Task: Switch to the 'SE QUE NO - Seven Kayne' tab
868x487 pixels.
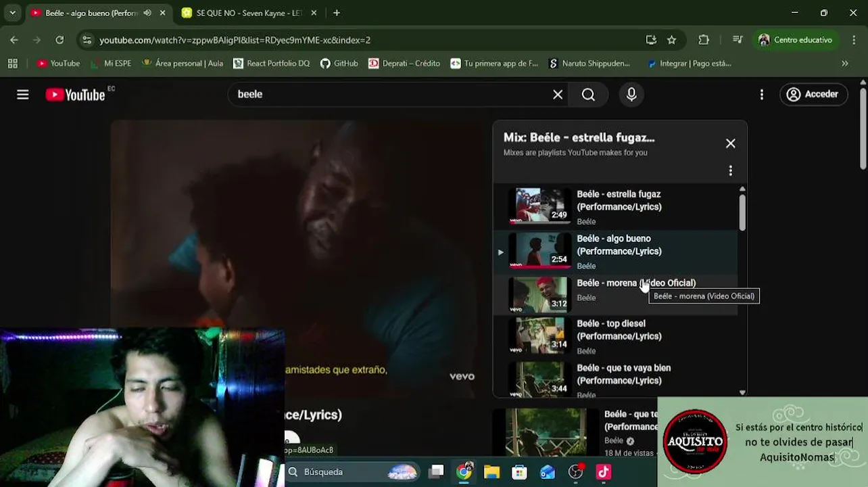Action: (x=248, y=13)
